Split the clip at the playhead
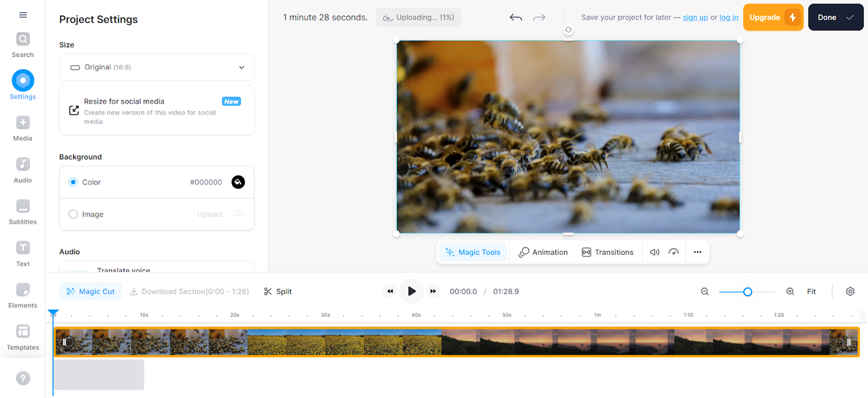 coord(278,292)
